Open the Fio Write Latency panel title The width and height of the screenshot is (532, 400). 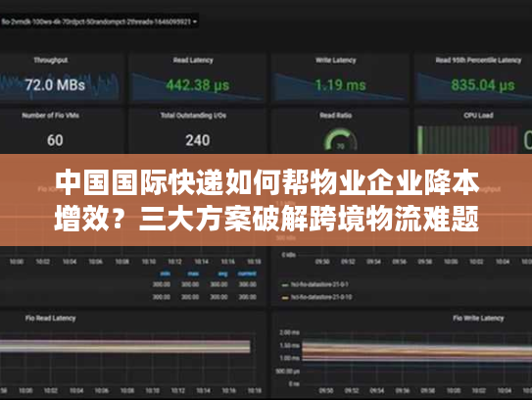(478, 319)
